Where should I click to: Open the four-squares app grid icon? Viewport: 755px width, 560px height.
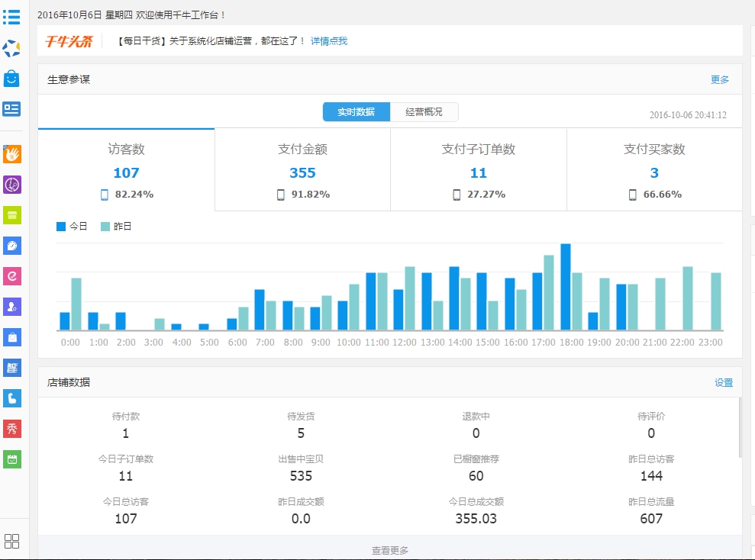11,541
